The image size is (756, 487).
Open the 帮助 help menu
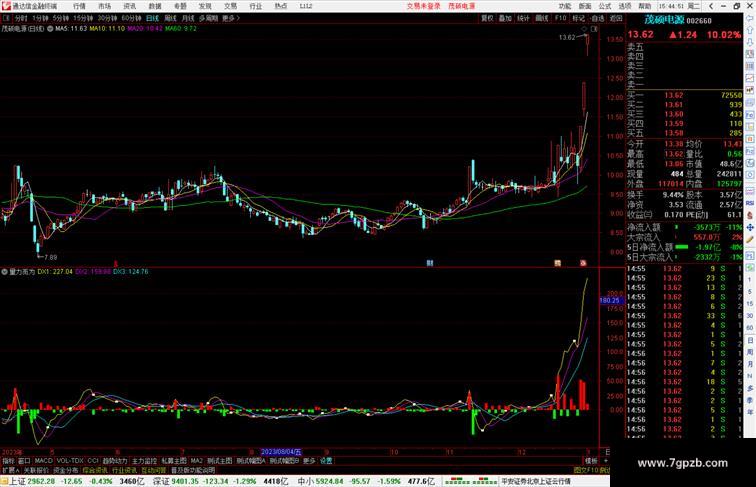[x=645, y=6]
